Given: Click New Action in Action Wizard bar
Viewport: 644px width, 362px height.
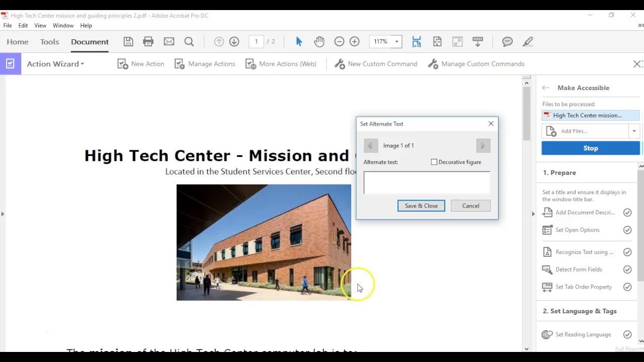Looking at the screenshot, I should 141,64.
